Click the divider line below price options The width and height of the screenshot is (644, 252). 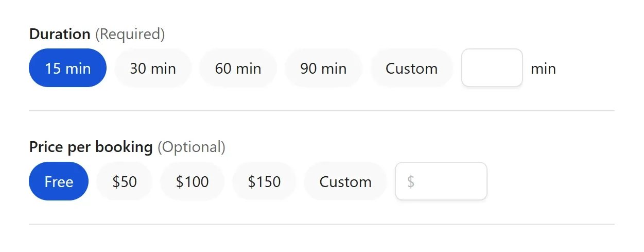[322, 224]
